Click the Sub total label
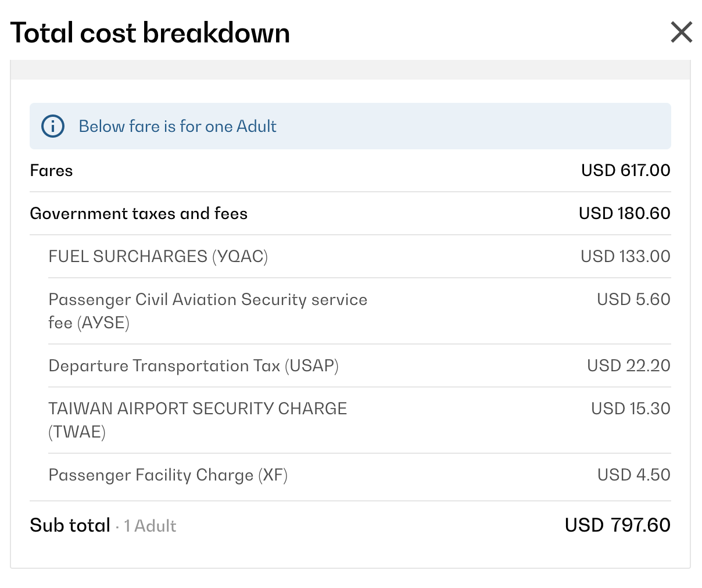This screenshot has width=702, height=588. click(70, 525)
